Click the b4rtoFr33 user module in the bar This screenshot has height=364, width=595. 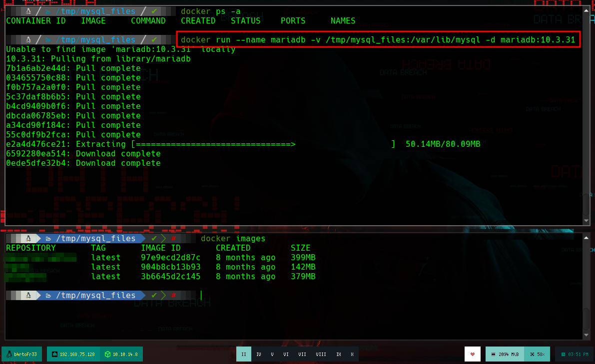(22, 354)
